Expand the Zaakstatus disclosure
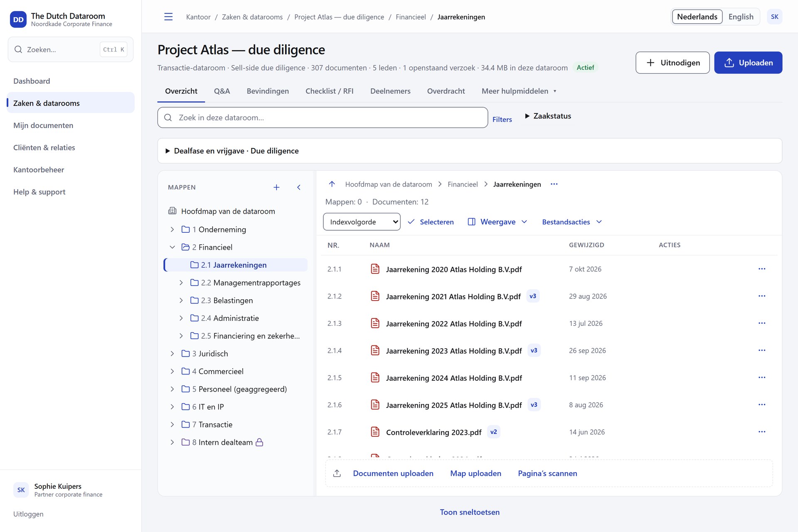The image size is (798, 532). [x=548, y=116]
